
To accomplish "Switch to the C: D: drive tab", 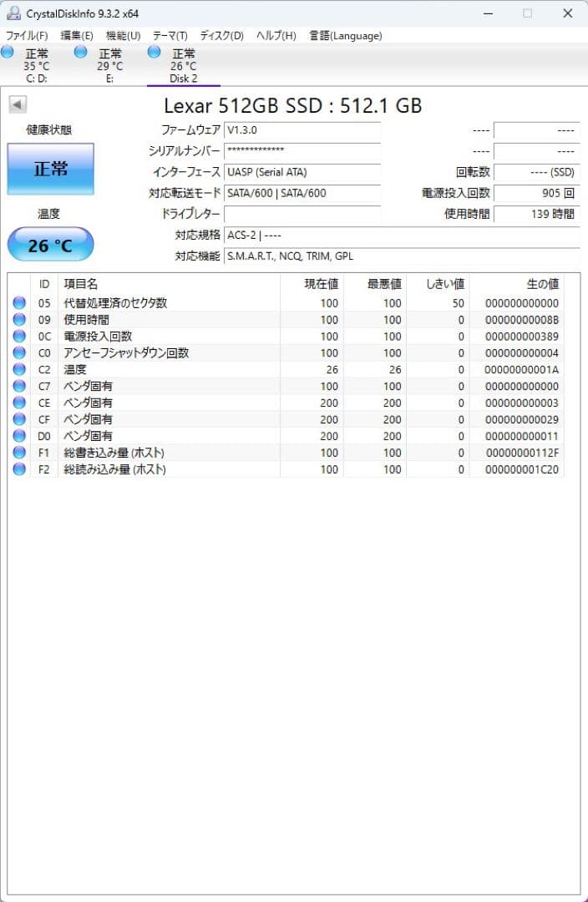I will pos(36,65).
